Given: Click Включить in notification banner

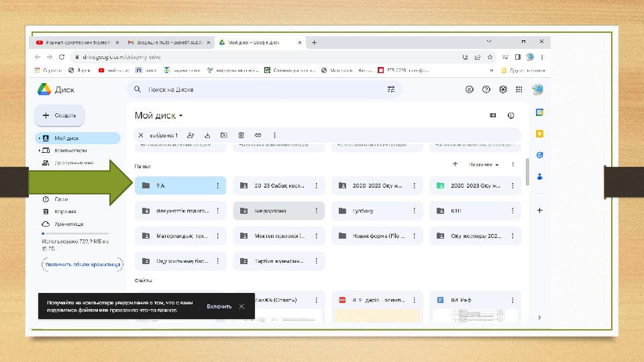Looking at the screenshot, I should coord(219,306).
